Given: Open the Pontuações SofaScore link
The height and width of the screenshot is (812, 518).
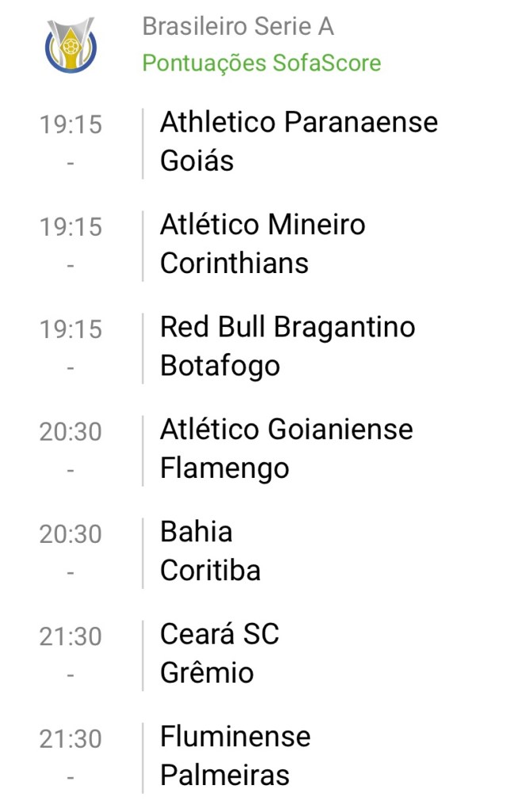Looking at the screenshot, I should (262, 63).
